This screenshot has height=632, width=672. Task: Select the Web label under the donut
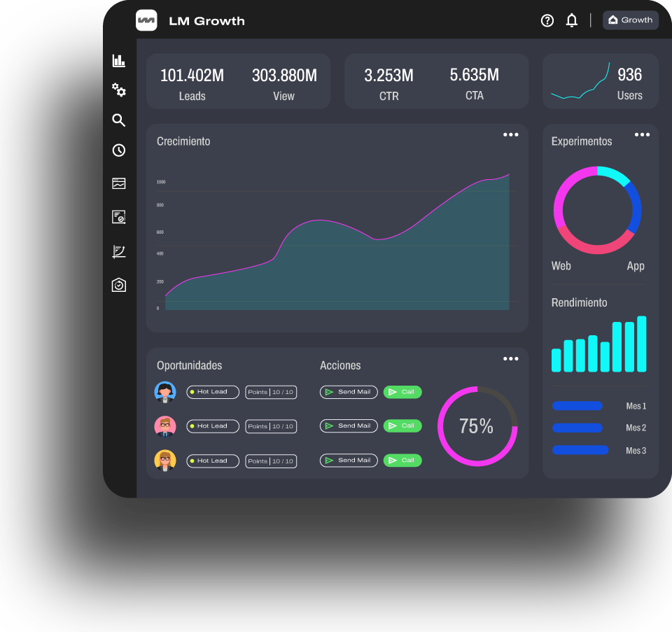click(561, 266)
